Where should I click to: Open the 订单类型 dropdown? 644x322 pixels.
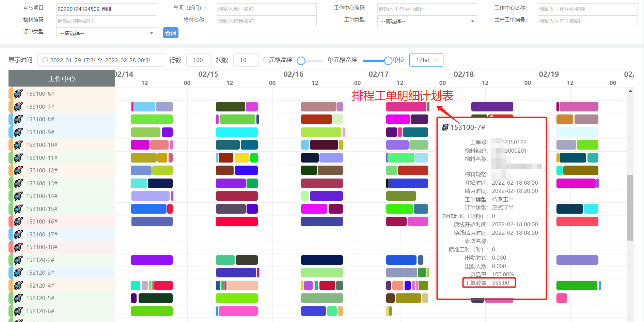tap(106, 33)
